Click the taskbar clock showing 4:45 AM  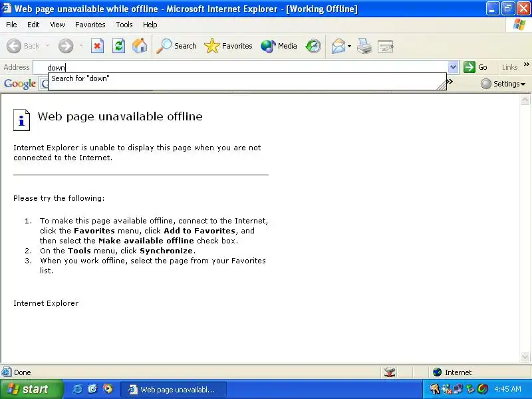pyautogui.click(x=507, y=389)
